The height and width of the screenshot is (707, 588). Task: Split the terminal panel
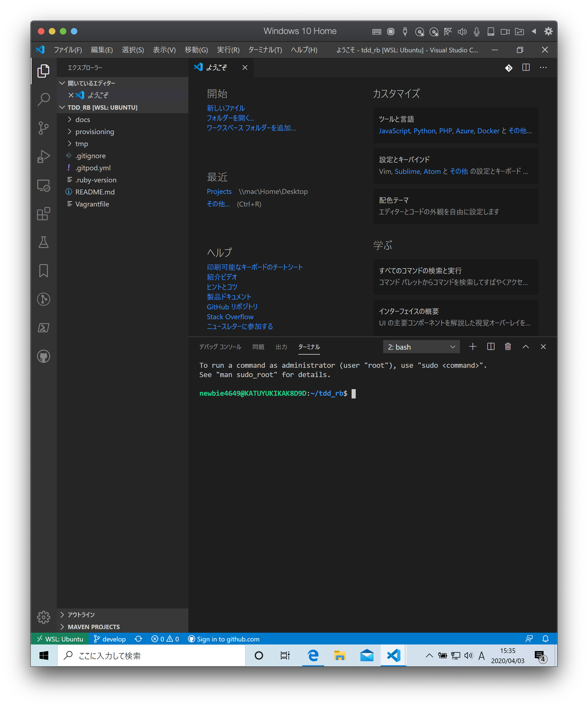pyautogui.click(x=491, y=346)
